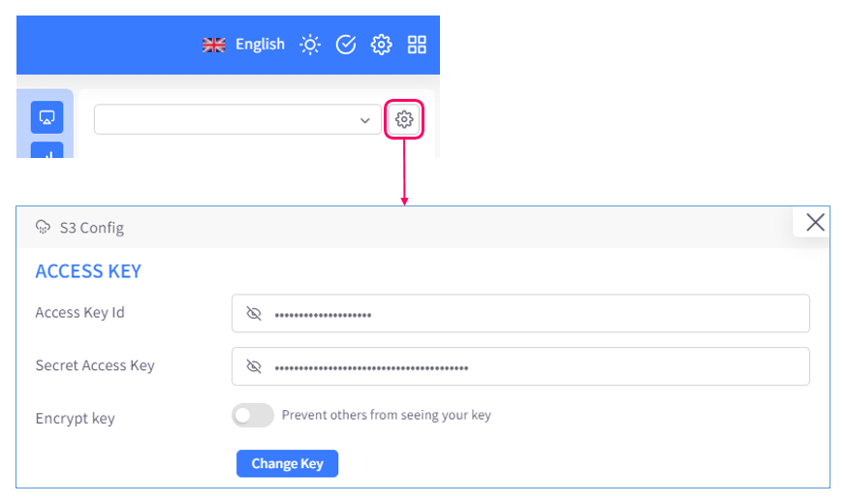
Task: Open the apps grid icon
Action: tap(417, 45)
